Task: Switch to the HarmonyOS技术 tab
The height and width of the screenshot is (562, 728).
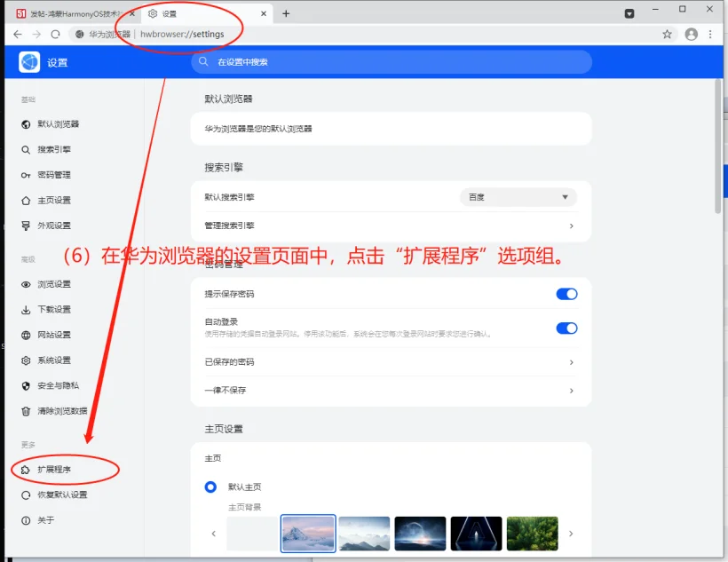Action: (x=75, y=13)
